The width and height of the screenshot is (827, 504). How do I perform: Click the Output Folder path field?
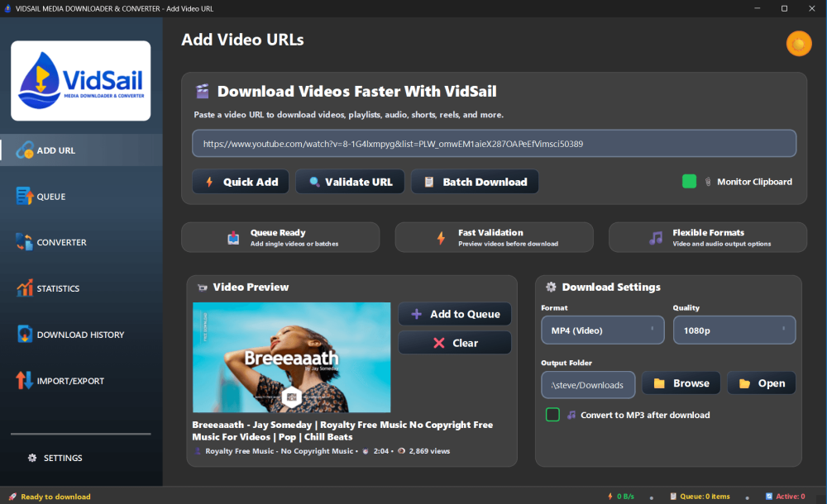(x=588, y=385)
